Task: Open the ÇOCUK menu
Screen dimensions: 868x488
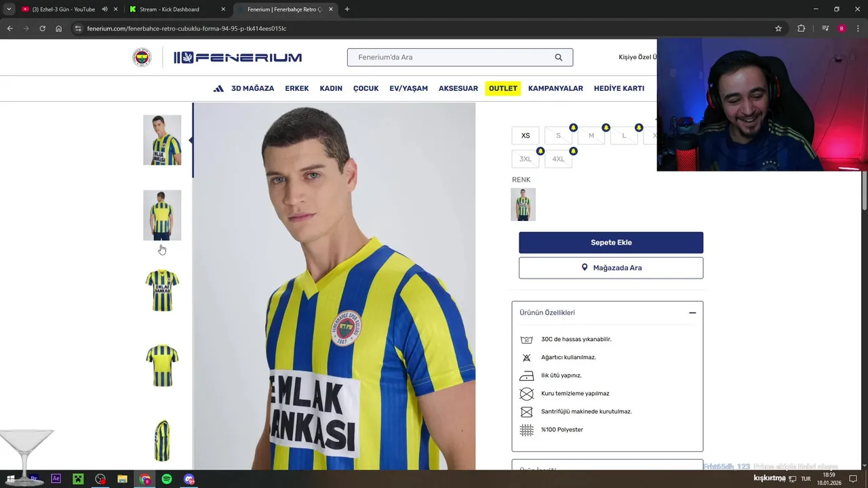Action: click(x=366, y=89)
